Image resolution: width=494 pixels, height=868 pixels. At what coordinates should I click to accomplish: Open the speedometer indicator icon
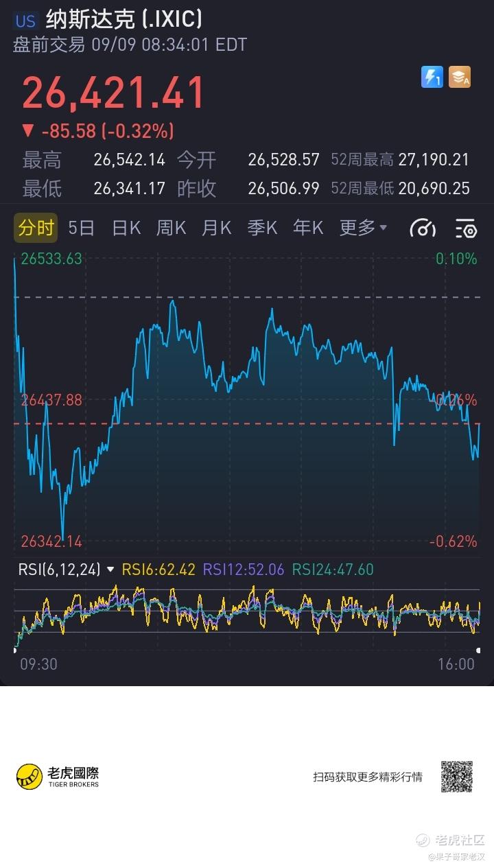423,228
